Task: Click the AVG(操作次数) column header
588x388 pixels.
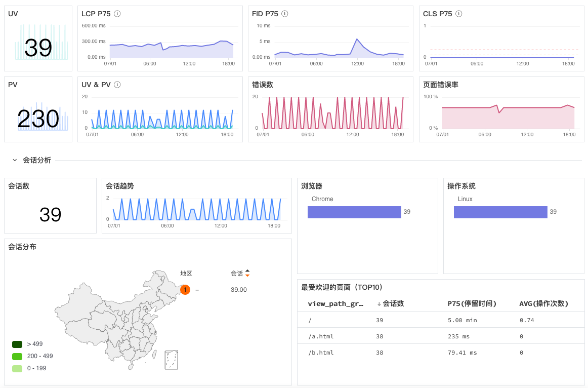Action: 544,303
